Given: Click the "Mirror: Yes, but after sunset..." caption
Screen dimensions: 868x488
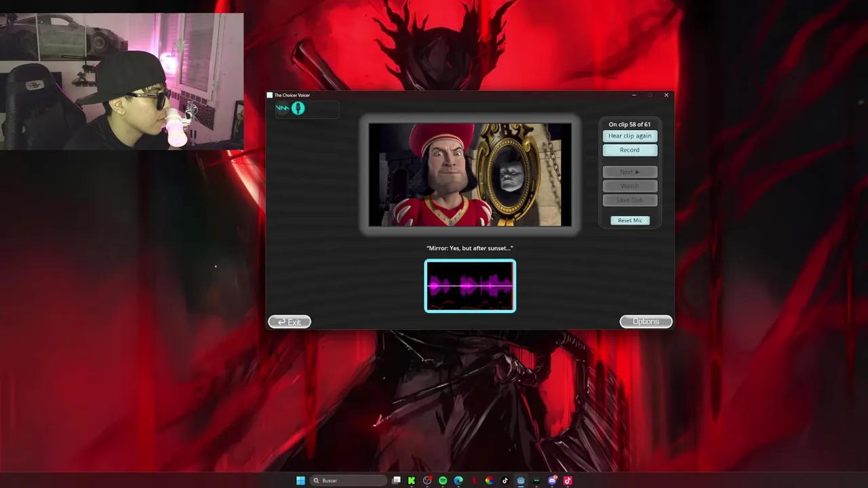Looking at the screenshot, I should (x=470, y=248).
